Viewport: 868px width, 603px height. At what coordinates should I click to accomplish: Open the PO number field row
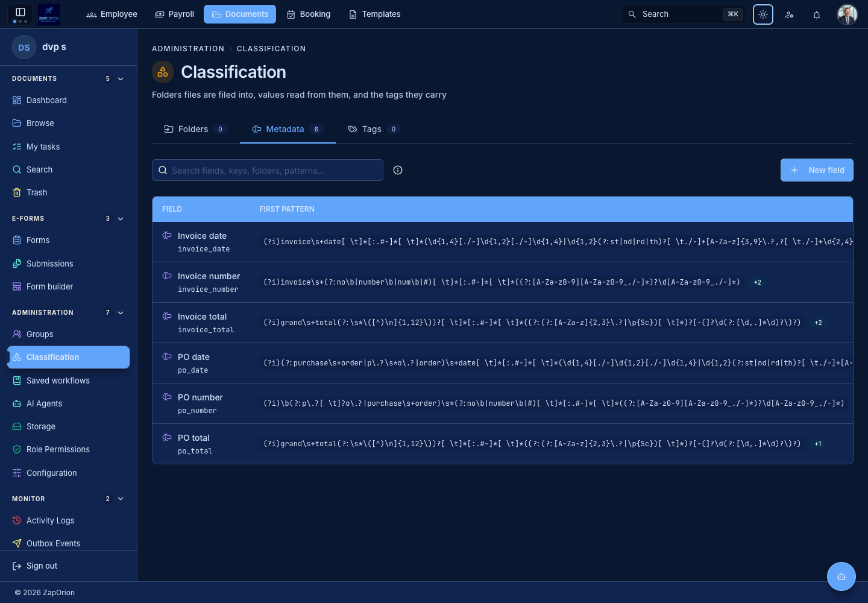pos(503,403)
